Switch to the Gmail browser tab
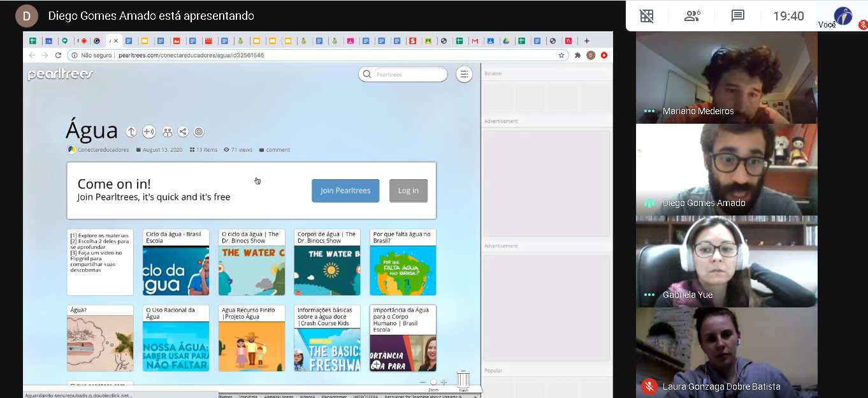The height and width of the screenshot is (398, 868). click(x=474, y=41)
